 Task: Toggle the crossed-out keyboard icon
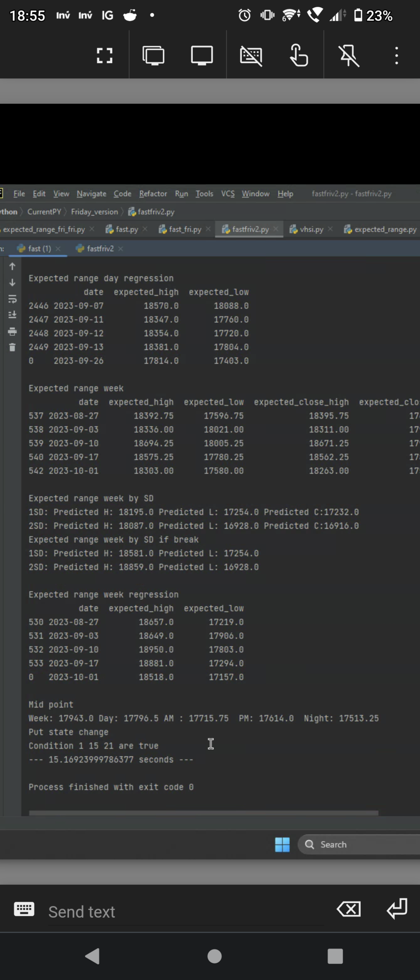click(251, 56)
